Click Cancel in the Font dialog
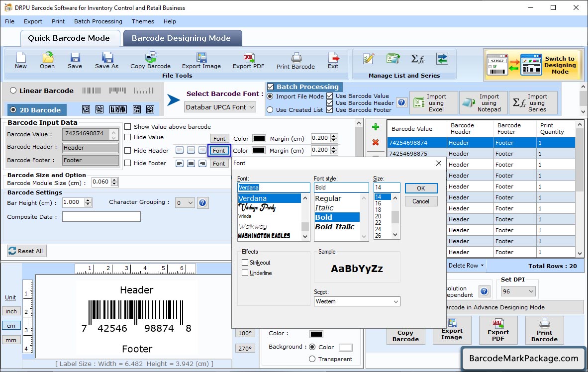Viewport: 588px width, 372px height. (x=421, y=201)
